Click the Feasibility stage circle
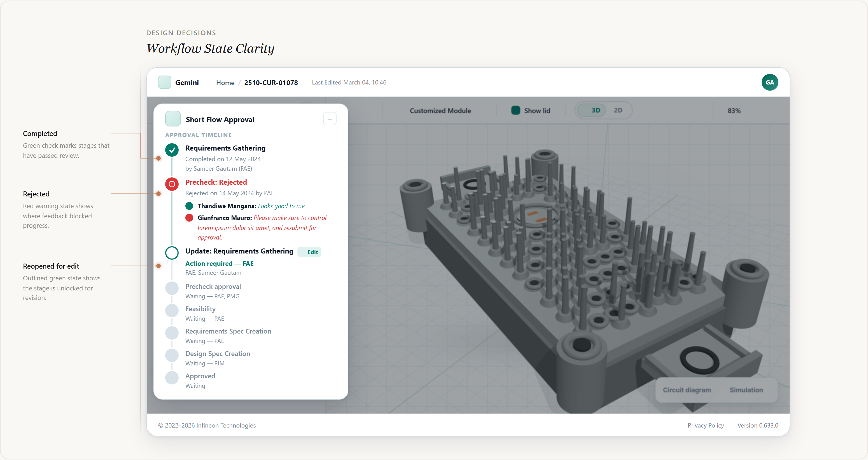 click(172, 311)
